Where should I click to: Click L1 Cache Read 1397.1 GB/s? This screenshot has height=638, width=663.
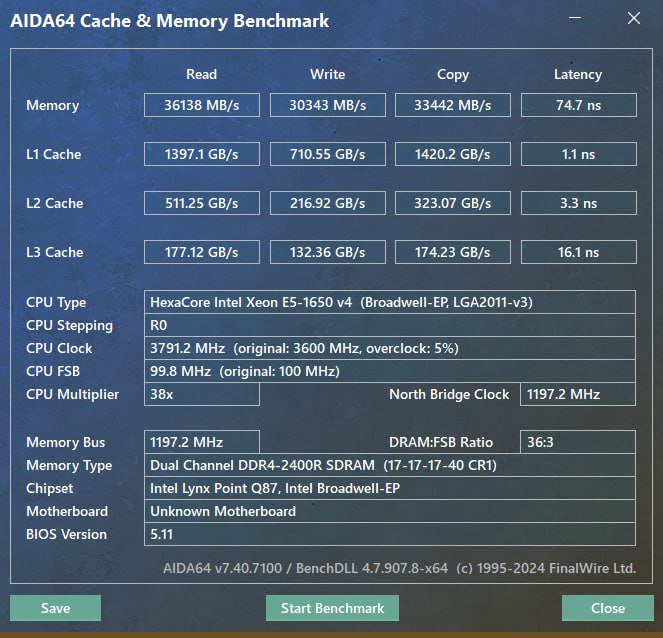click(202, 154)
